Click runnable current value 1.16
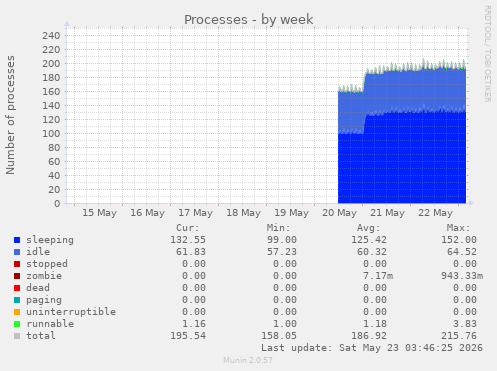497x371 pixels. point(194,324)
